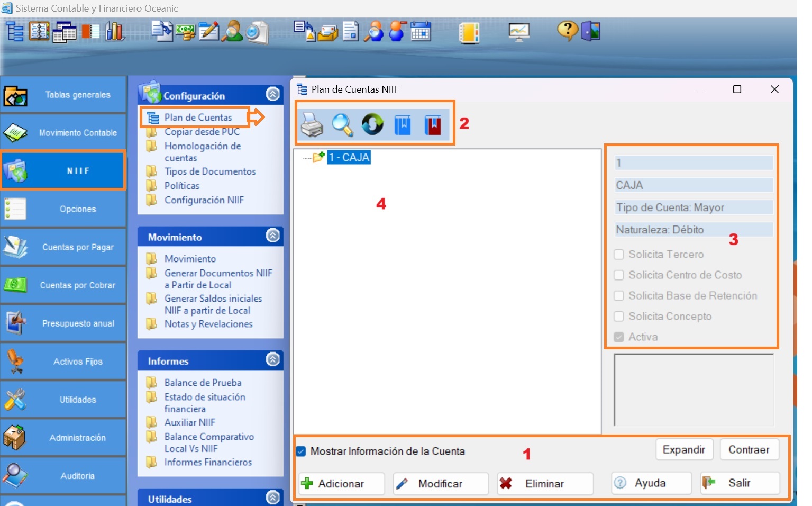Click the circular refresh arrows icon
This screenshot has height=506, width=812.
(x=372, y=125)
